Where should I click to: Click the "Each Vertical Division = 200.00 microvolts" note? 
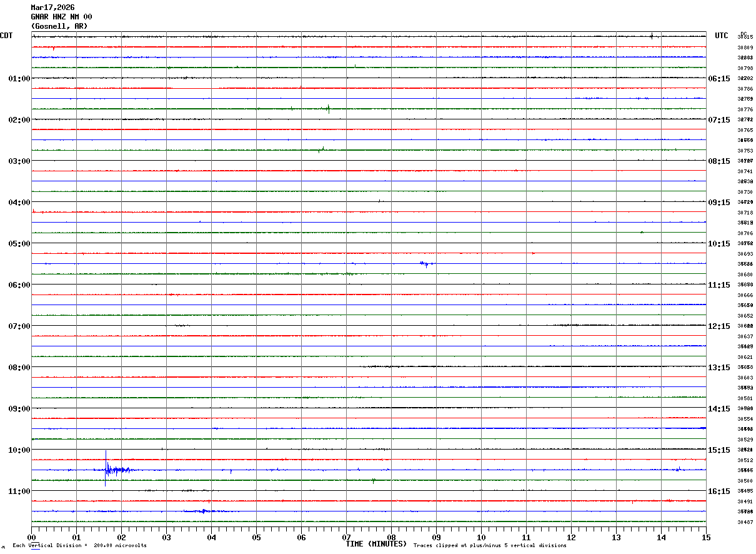pyautogui.click(x=79, y=546)
